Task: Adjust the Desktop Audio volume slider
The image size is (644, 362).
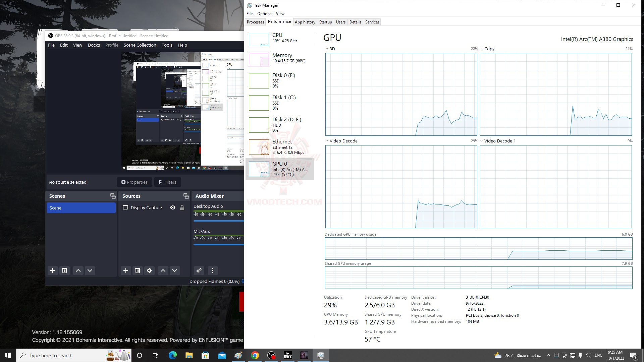Action: pos(218,221)
